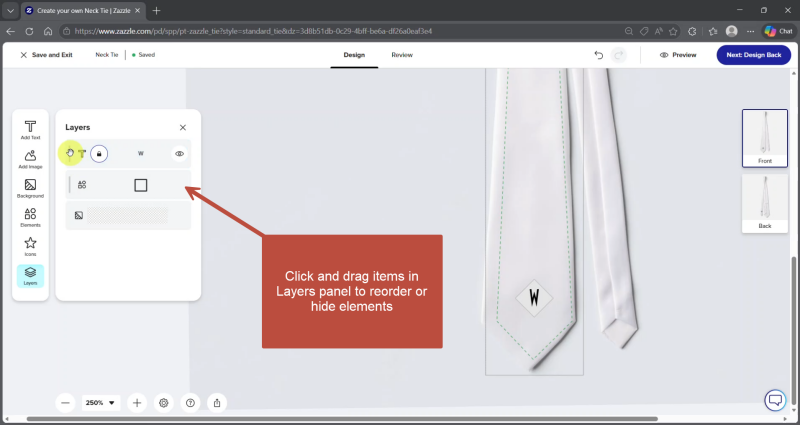800x425 pixels.
Task: Close the Zazzle Neck Tie tab
Action: coord(138,11)
